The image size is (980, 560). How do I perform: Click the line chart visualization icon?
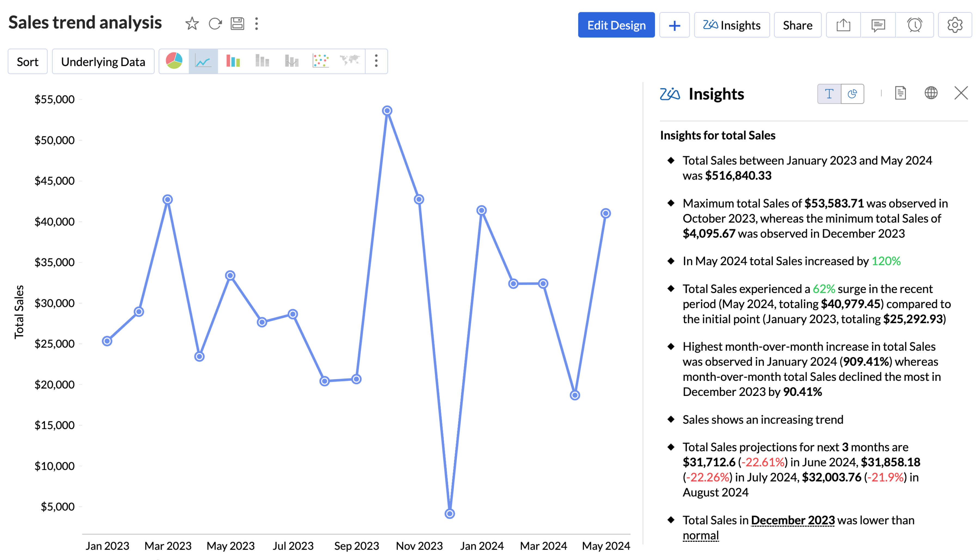coord(203,61)
